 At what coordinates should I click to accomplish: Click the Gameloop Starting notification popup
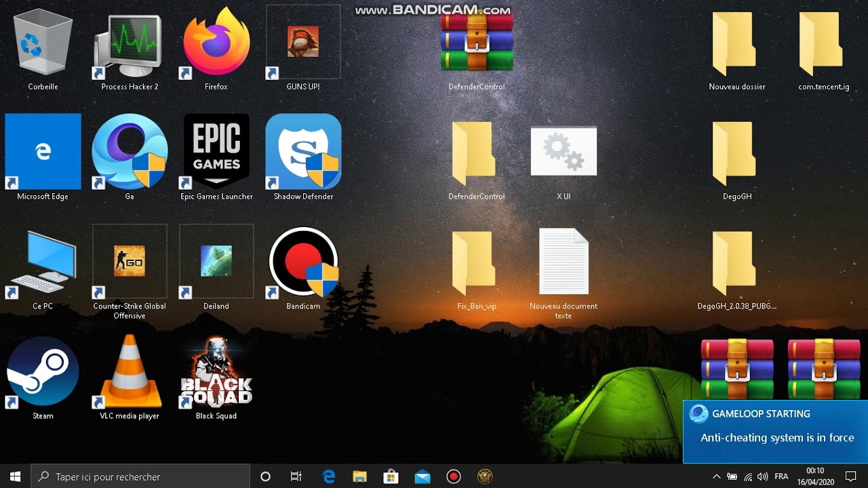[x=776, y=432]
